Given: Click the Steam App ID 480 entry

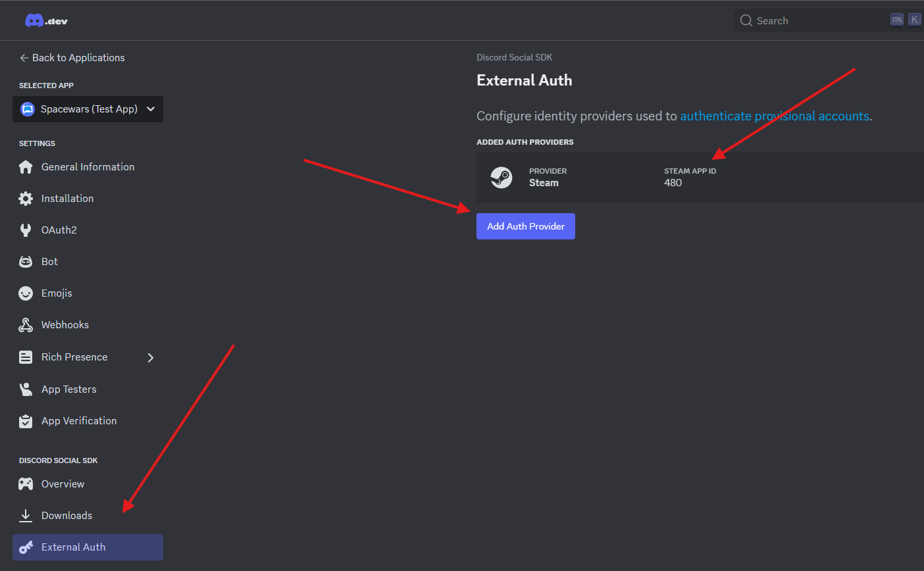Looking at the screenshot, I should click(673, 183).
